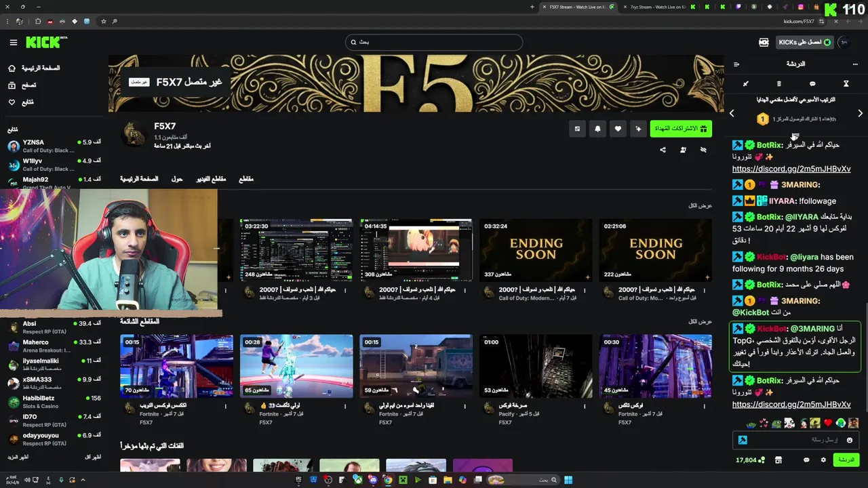This screenshot has width=868, height=488.
Task: Toggle channel notifications bell button
Action: [597, 129]
